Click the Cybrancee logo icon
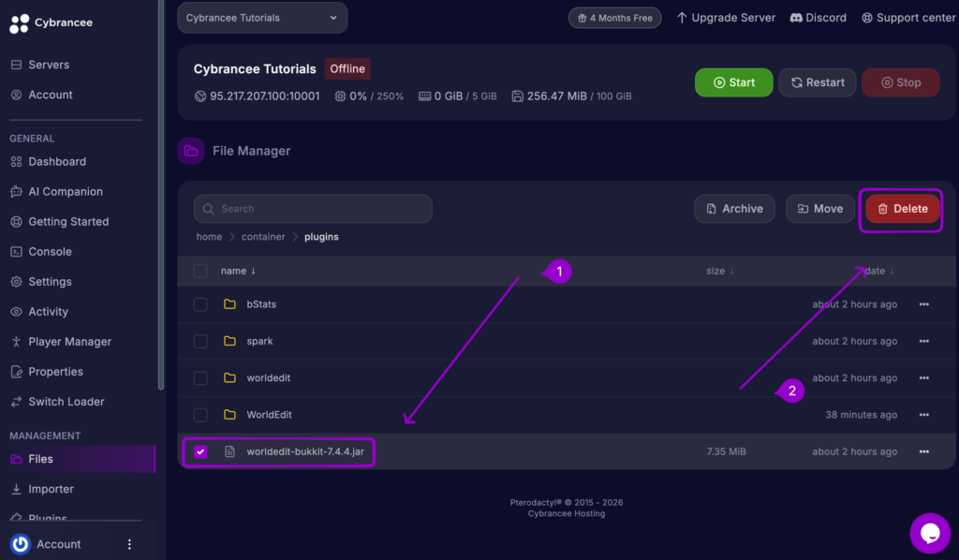Screen dimensions: 959x560 click(x=19, y=23)
